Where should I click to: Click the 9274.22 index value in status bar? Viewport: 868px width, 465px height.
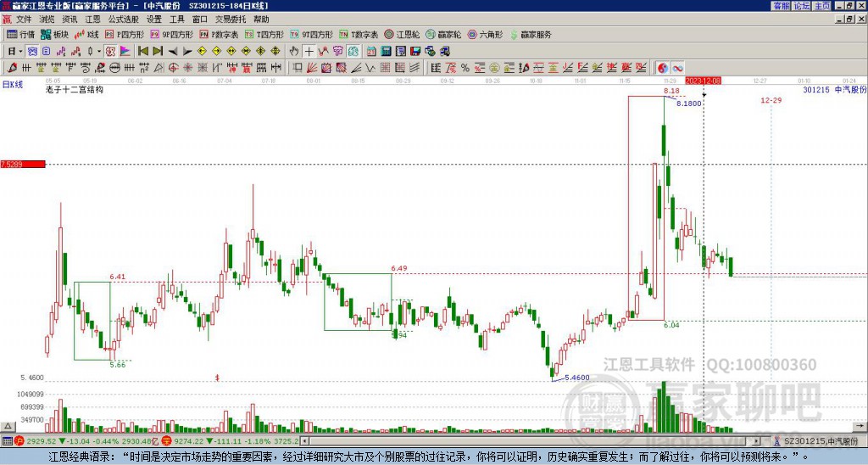click(x=189, y=441)
